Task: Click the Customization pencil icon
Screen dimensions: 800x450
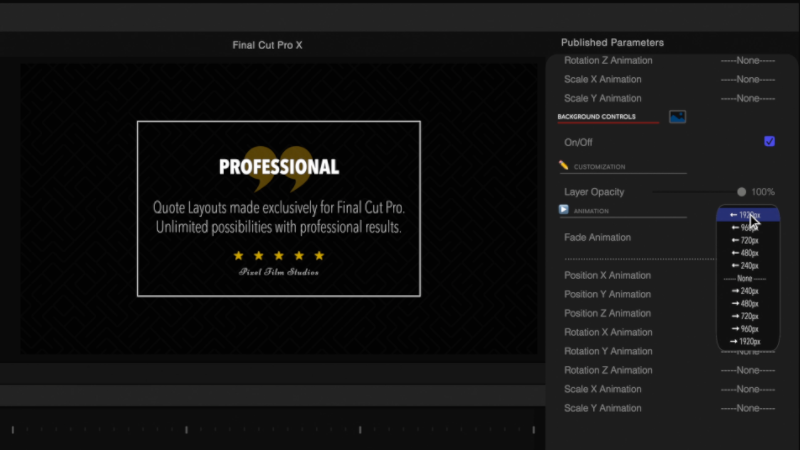Action: click(563, 165)
